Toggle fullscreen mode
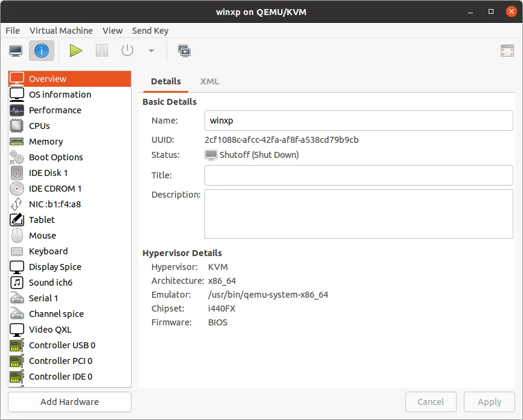The width and height of the screenshot is (523, 420). point(506,51)
